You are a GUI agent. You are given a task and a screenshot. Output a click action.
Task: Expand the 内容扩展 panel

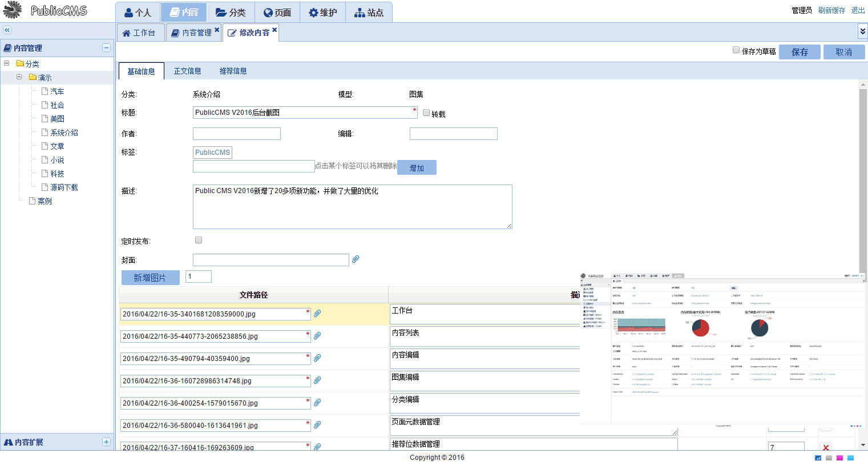tap(106, 442)
